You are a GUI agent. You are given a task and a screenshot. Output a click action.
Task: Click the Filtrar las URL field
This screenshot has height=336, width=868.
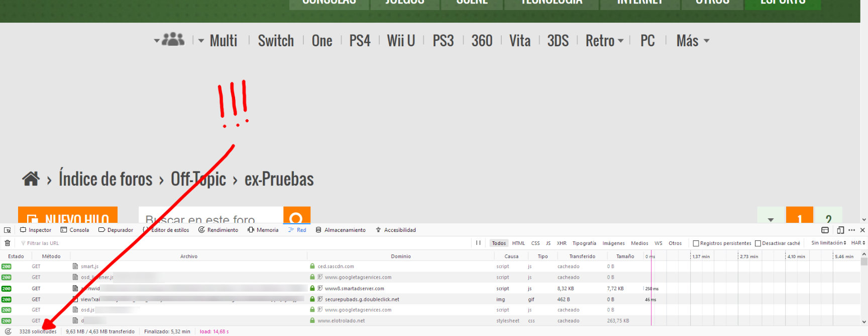click(x=244, y=243)
